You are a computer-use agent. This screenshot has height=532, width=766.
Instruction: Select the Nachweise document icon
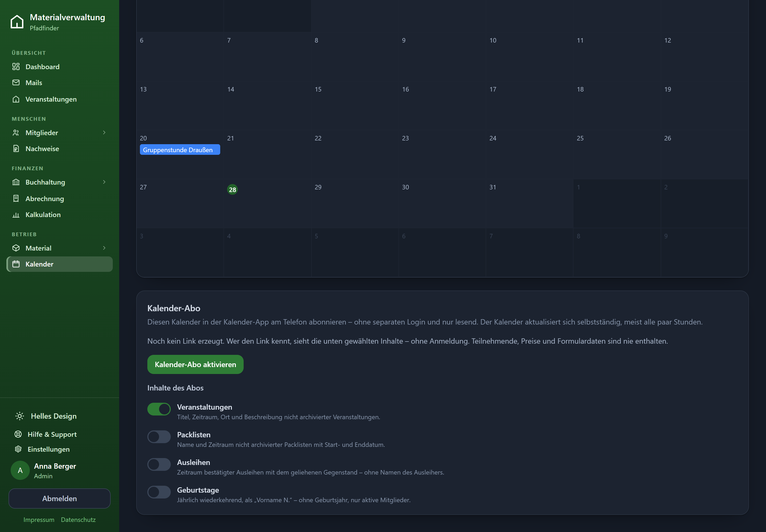click(16, 149)
